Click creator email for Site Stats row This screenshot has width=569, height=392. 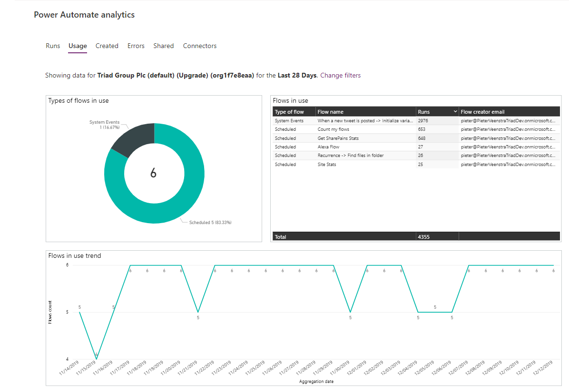click(x=508, y=165)
